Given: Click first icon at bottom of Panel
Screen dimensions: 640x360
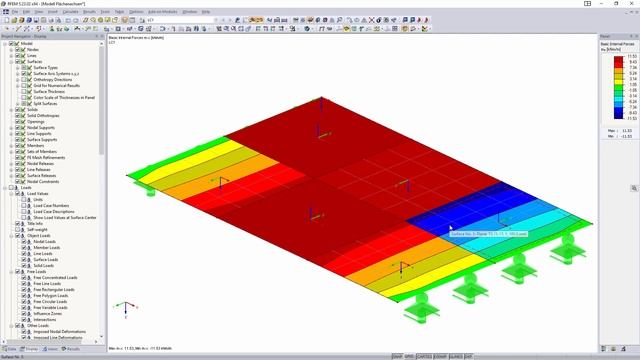Looking at the screenshot, I should (x=604, y=349).
